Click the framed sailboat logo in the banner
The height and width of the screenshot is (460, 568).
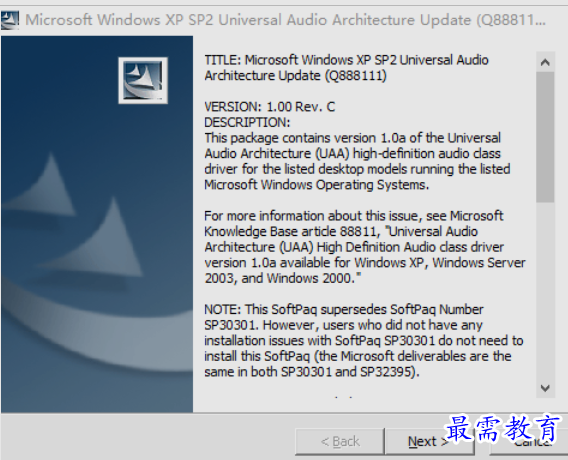point(143,80)
